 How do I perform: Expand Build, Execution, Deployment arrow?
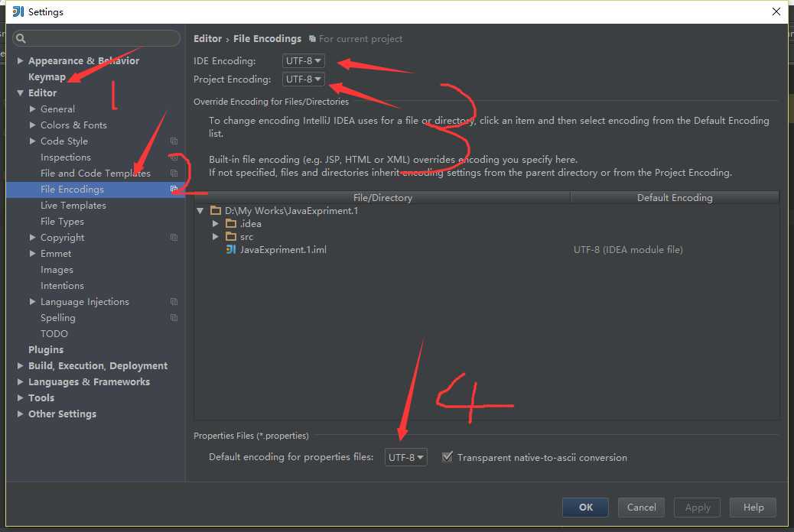tap(20, 365)
